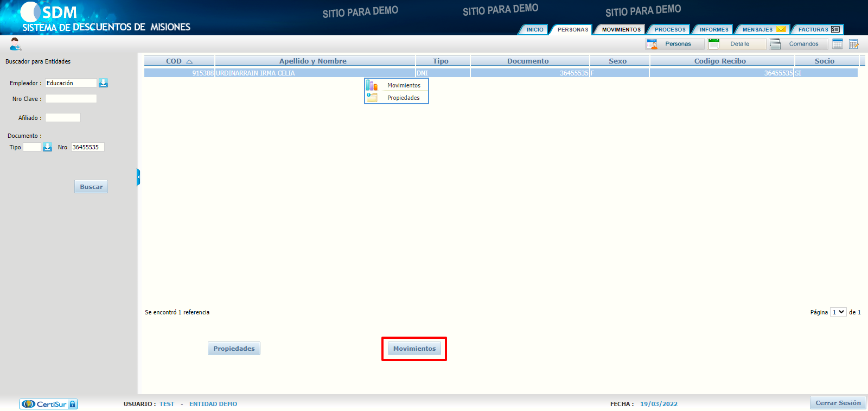Click the SDM logo in the header
Screen dimensions: 868x411
coord(50,12)
